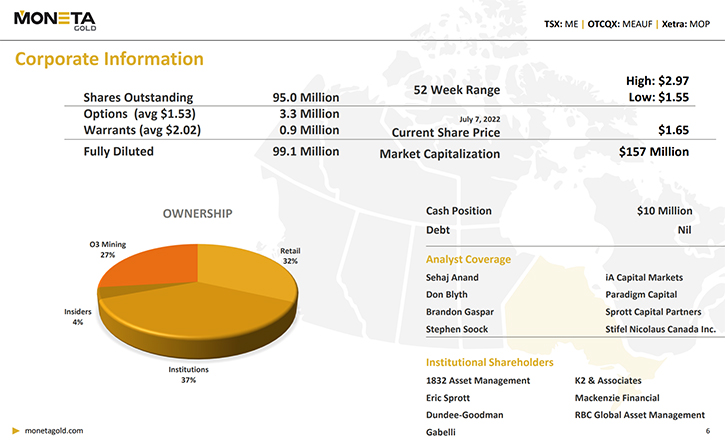
Task: Click the page number 6
Action: [x=708, y=431]
